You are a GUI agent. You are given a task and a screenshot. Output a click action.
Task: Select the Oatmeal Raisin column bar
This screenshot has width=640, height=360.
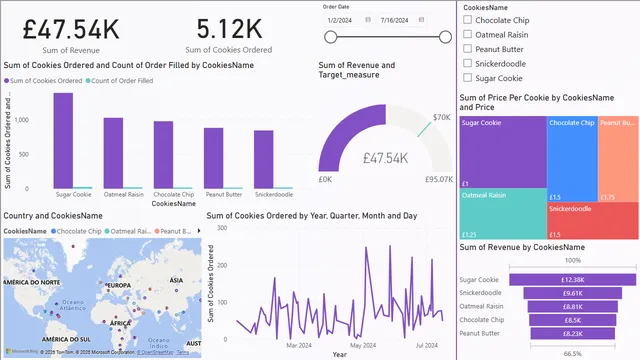coord(113,153)
